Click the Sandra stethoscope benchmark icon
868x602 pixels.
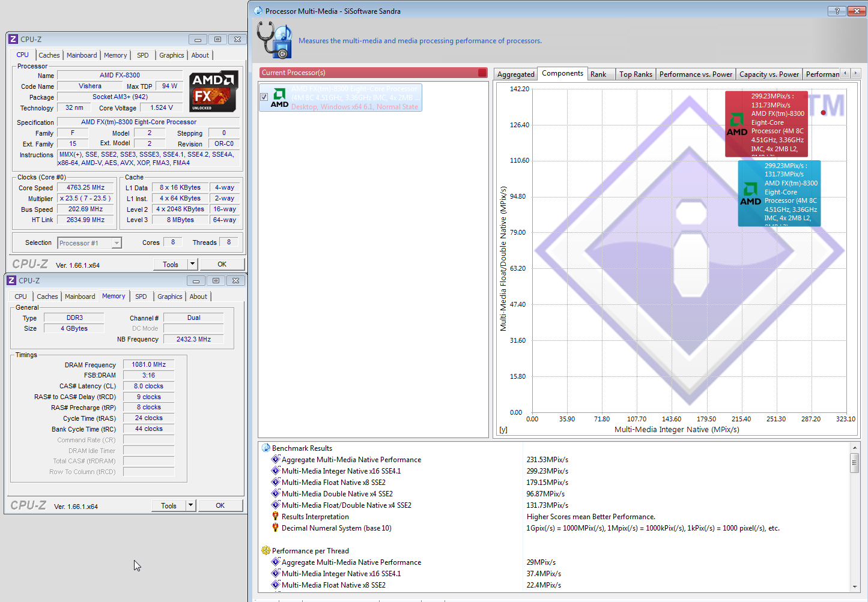click(275, 40)
